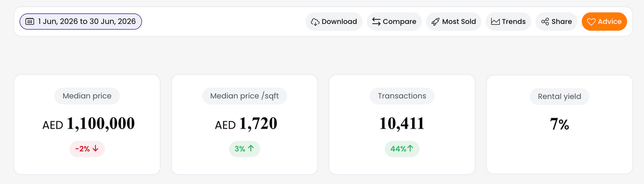The height and width of the screenshot is (184, 644).
Task: Click the rocket icon for Most Sold
Action: point(435,22)
